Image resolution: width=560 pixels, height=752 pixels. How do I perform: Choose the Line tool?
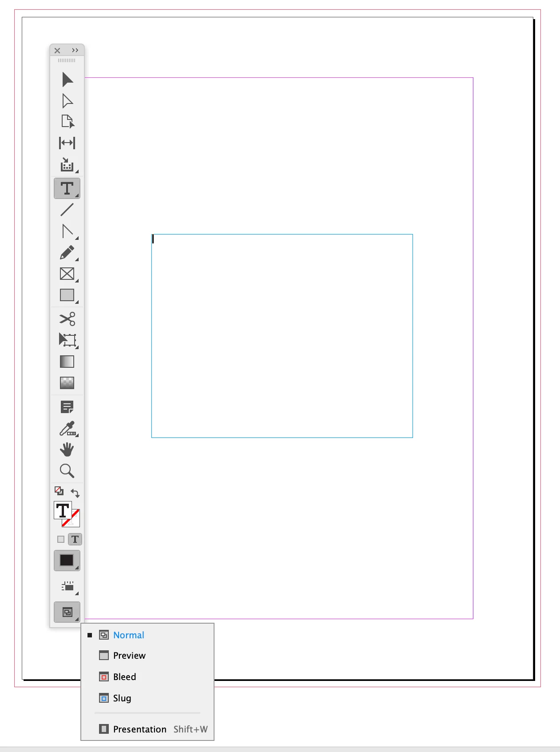click(x=67, y=210)
